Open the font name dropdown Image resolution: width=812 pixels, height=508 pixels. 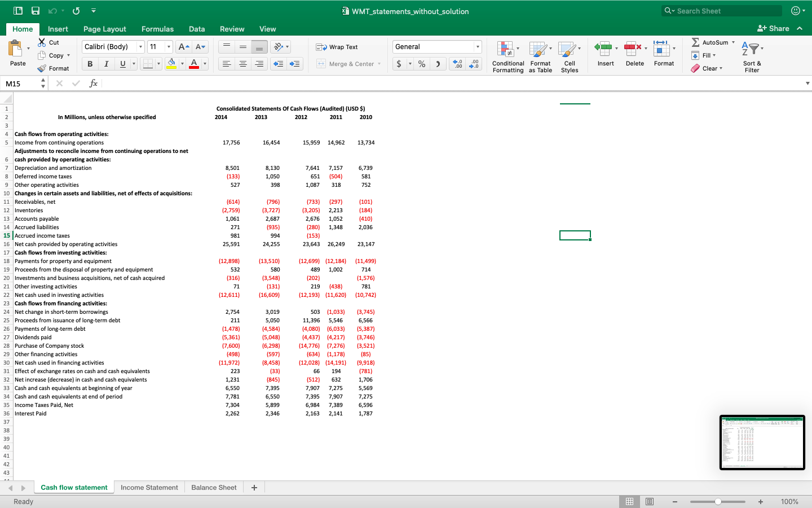140,47
